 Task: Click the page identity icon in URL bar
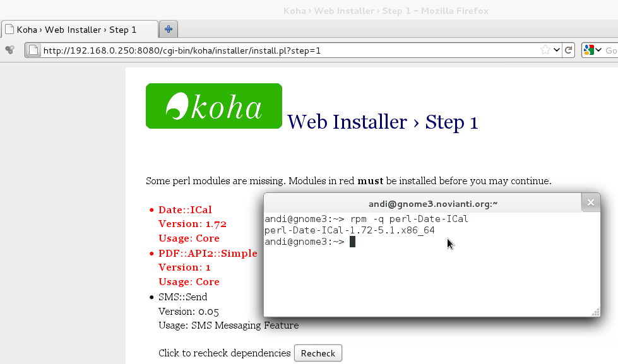click(x=34, y=50)
